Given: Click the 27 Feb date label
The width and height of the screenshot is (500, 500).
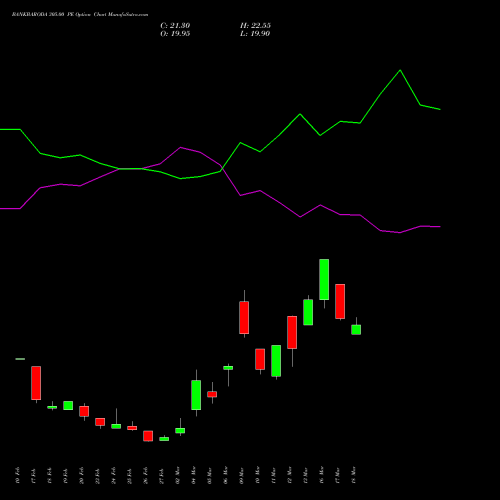Looking at the screenshot, I should (162, 476).
